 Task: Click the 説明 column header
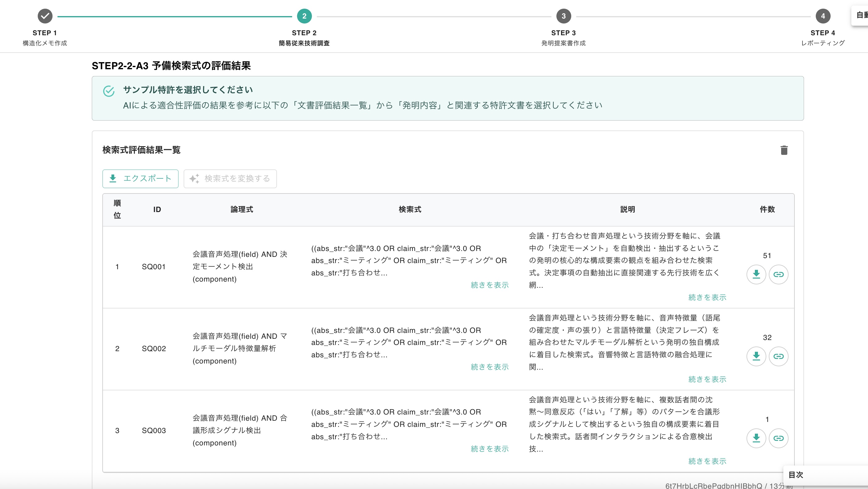pyautogui.click(x=628, y=210)
